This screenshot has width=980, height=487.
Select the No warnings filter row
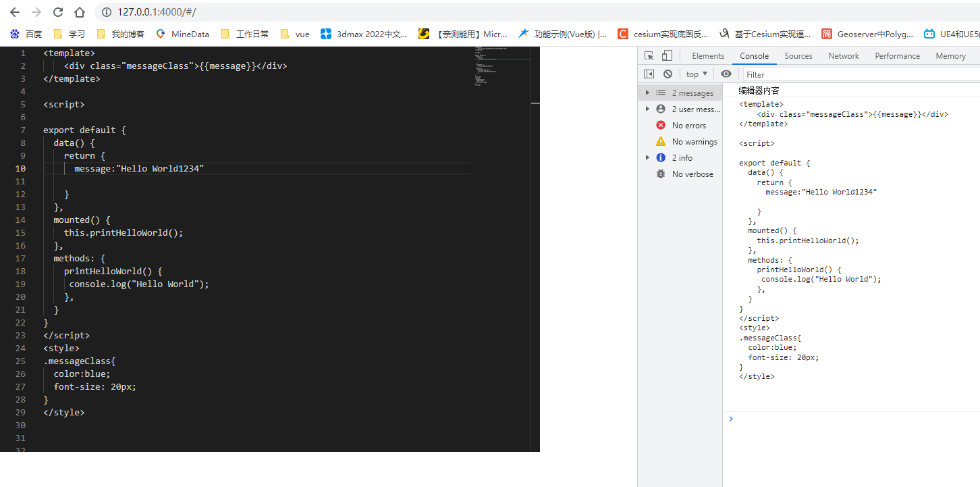[680, 141]
